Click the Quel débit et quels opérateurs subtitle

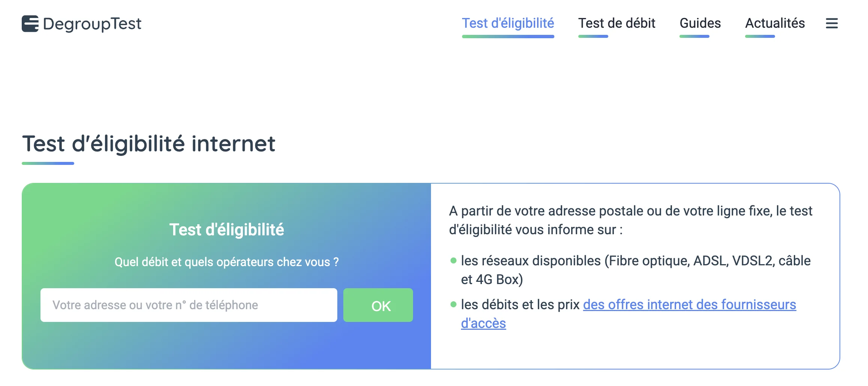pos(226,262)
